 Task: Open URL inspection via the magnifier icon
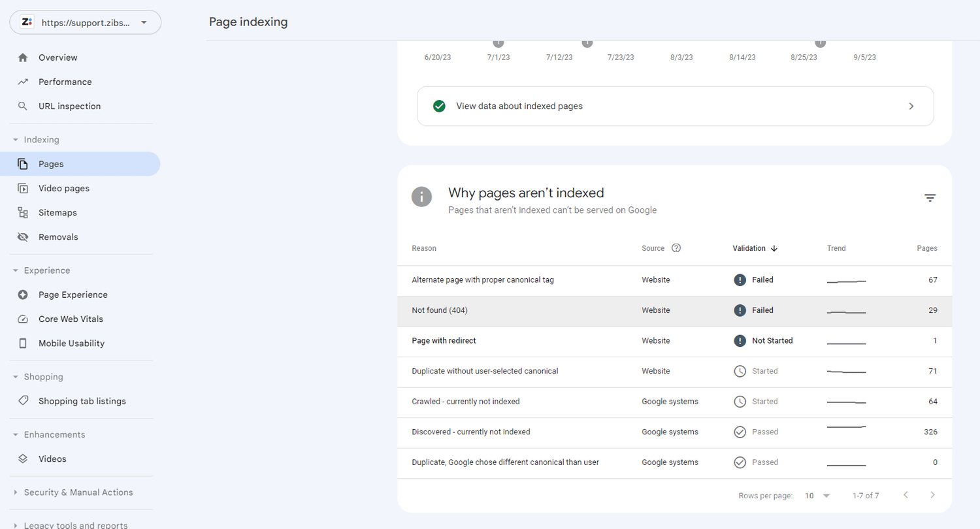point(22,106)
